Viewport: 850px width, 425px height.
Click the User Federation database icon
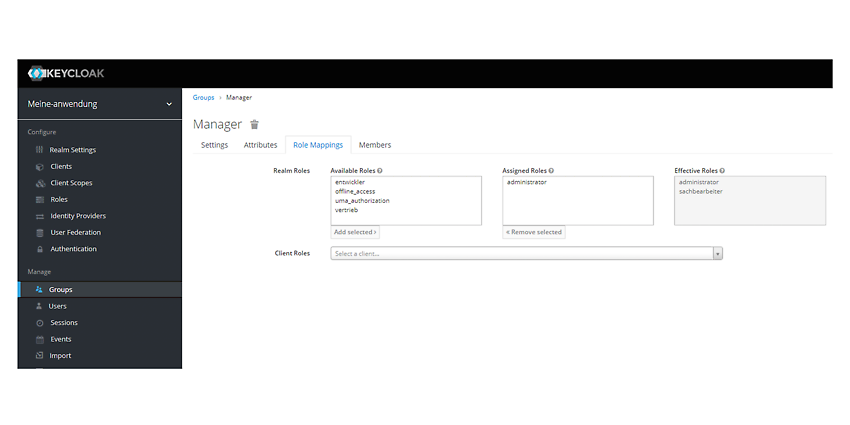click(40, 233)
